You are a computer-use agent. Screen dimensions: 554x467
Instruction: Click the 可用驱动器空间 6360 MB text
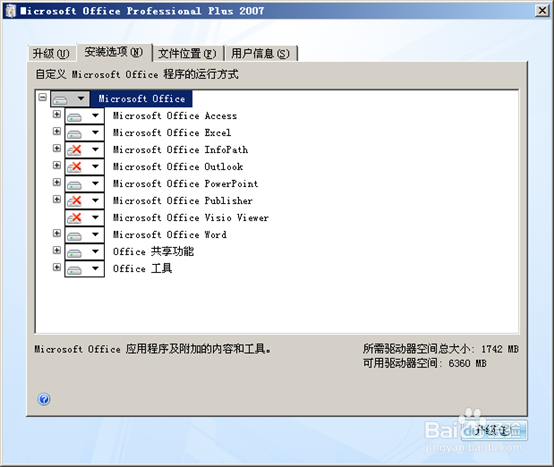click(x=424, y=363)
